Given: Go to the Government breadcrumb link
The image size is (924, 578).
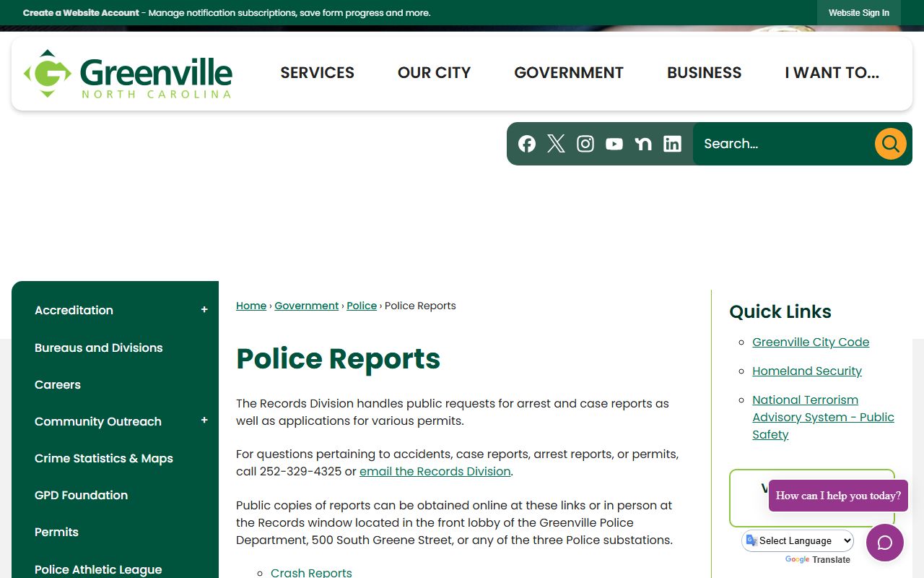Looking at the screenshot, I should point(306,306).
